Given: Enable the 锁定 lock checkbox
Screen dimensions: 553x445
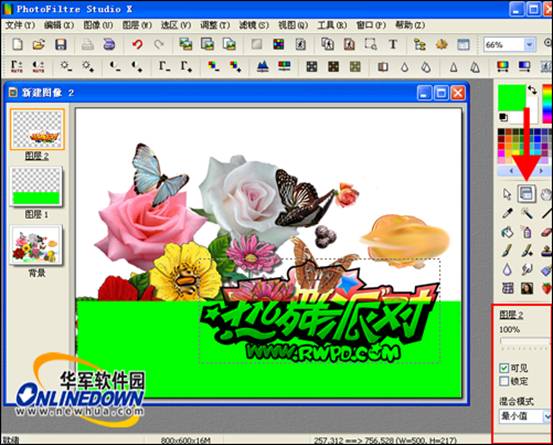Looking at the screenshot, I should pos(504,381).
